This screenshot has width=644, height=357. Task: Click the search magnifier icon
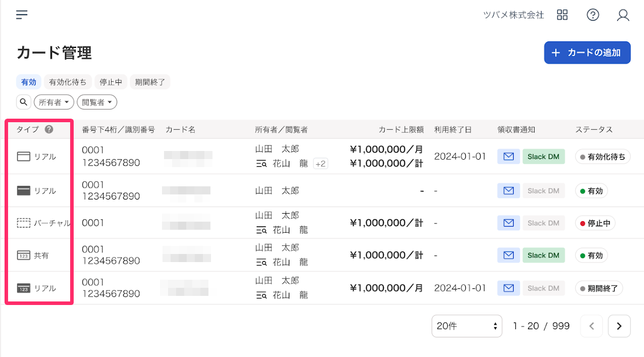pyautogui.click(x=24, y=102)
